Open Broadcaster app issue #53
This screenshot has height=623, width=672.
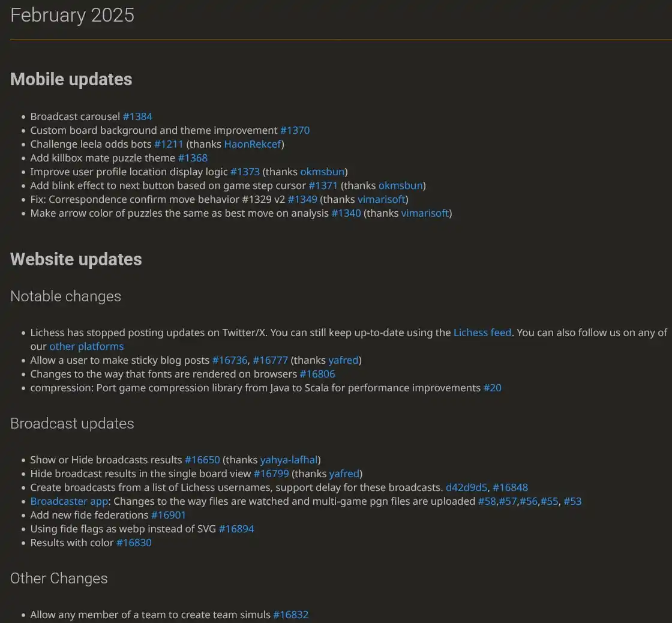click(573, 501)
